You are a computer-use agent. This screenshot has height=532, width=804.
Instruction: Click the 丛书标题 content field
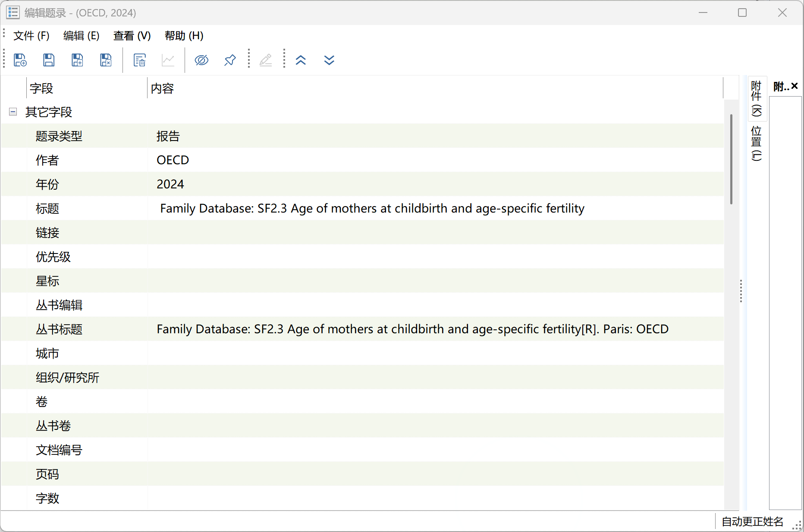point(436,329)
